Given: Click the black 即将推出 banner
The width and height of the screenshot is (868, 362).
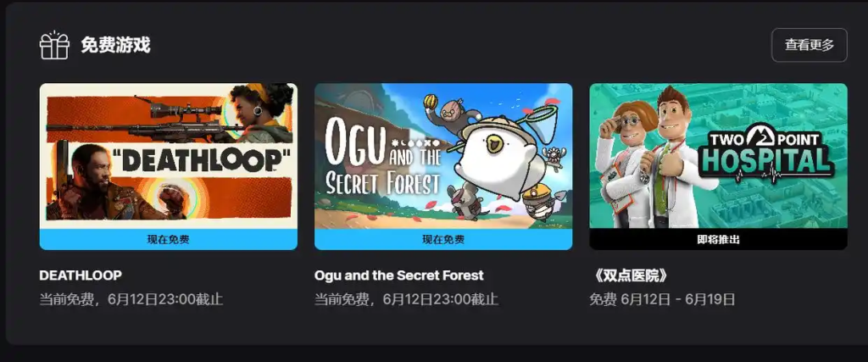Looking at the screenshot, I should click(x=718, y=239).
